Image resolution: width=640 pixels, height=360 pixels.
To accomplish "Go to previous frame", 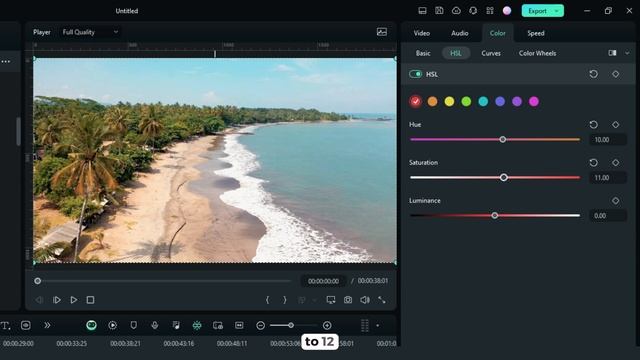I will [39, 300].
